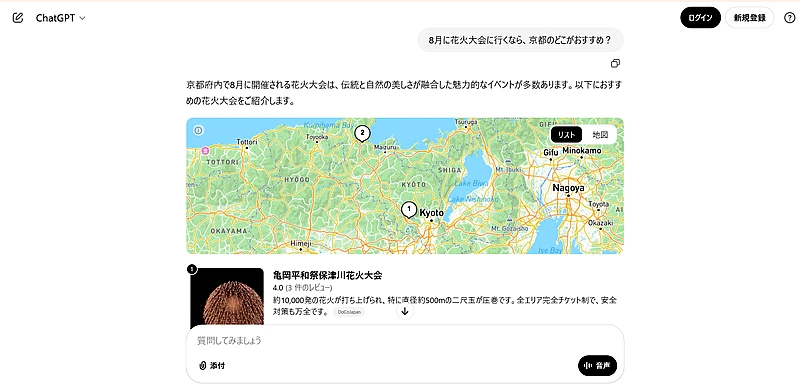Open the DoCoJapan source chip
Viewport: 800px width, 387px height.
tap(349, 312)
